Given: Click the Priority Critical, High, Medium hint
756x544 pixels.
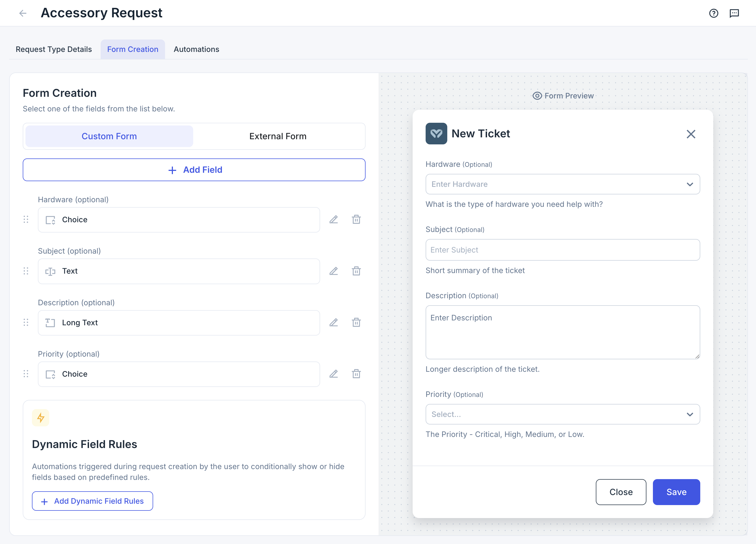Looking at the screenshot, I should (x=505, y=434).
